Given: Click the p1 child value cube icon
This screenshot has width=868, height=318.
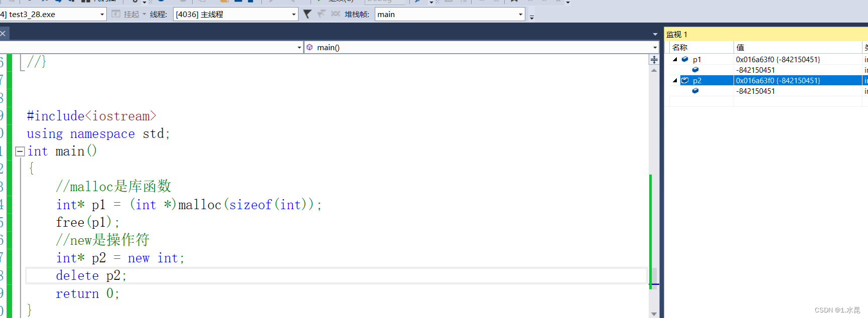Looking at the screenshot, I should tap(695, 70).
